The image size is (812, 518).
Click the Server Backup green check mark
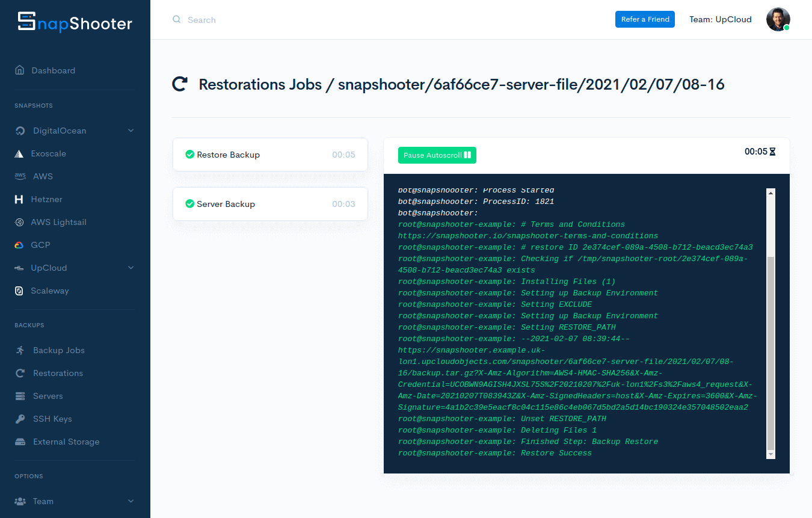pos(189,204)
